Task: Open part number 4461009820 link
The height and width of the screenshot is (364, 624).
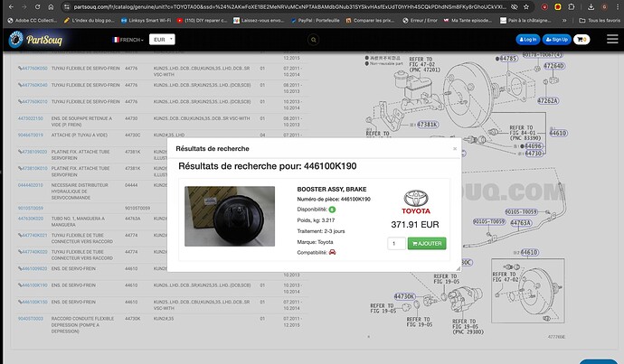Action: click(33, 268)
